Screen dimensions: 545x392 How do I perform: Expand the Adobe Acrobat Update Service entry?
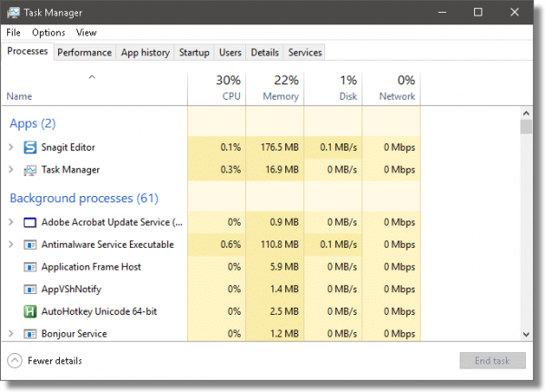(11, 222)
